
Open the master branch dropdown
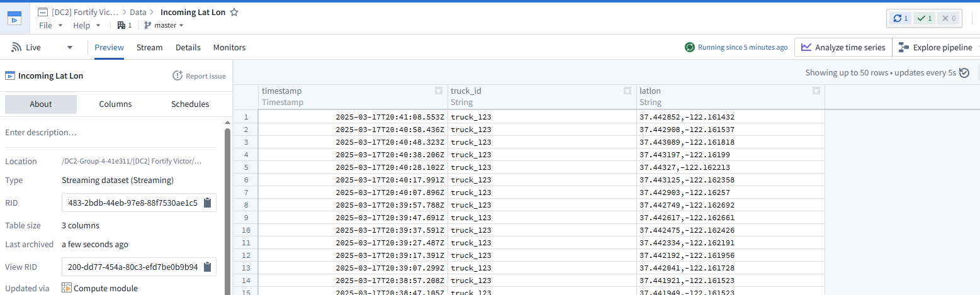[x=164, y=25]
